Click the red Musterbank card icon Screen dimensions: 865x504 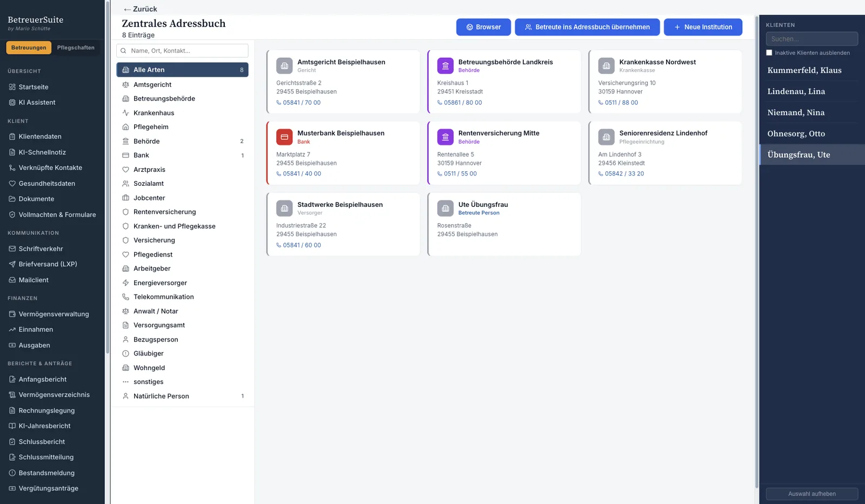click(284, 137)
